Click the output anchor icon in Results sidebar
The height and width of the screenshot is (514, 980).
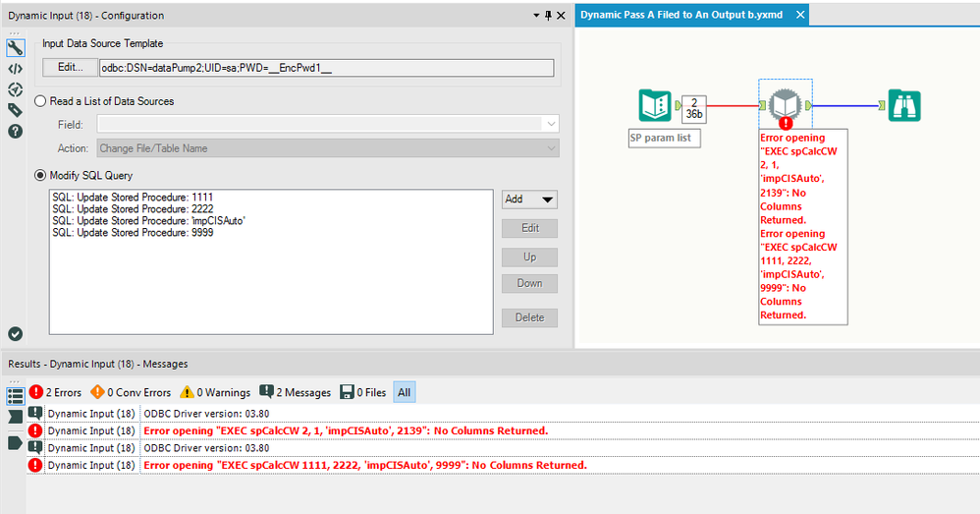[15, 443]
